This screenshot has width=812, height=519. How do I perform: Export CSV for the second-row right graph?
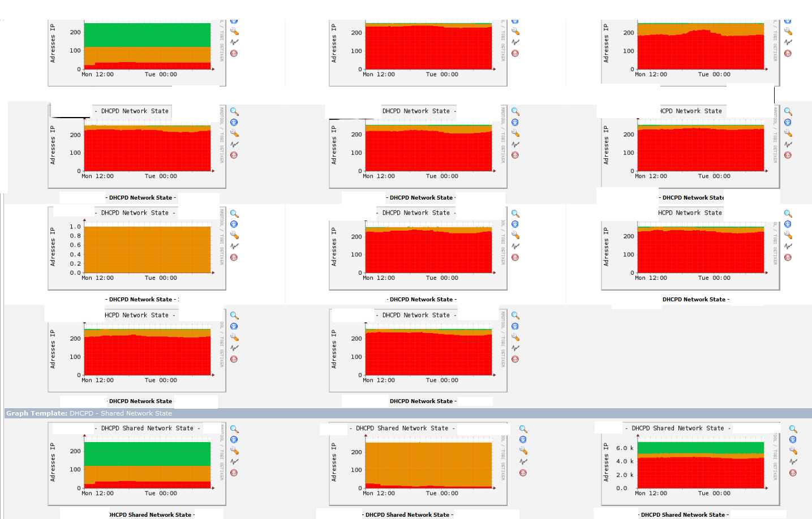tap(788, 123)
